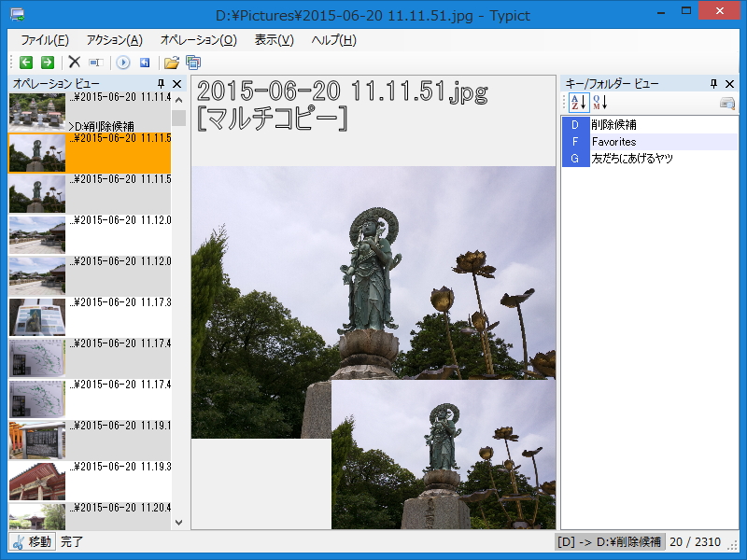Click the 完了 status text
747x560 pixels.
72,542
